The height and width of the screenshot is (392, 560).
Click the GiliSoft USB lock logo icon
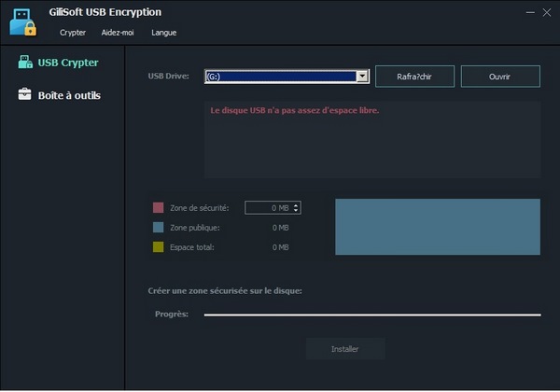coord(23,22)
